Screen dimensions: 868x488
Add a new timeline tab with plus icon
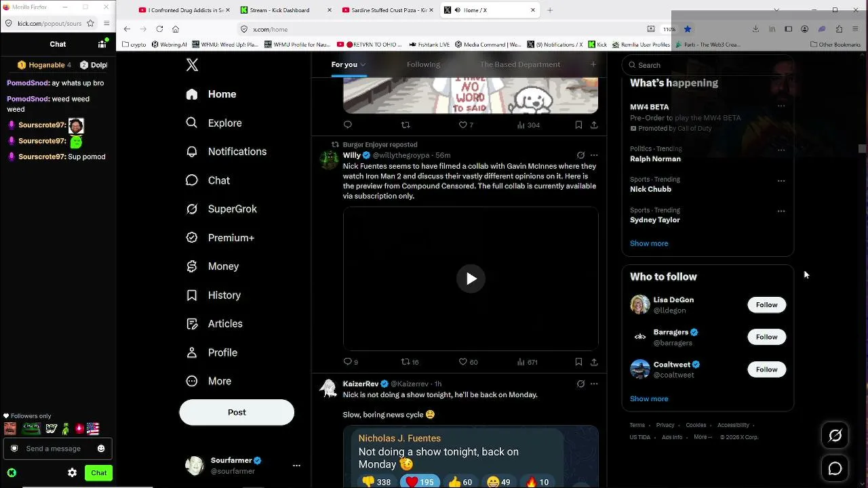pos(593,64)
